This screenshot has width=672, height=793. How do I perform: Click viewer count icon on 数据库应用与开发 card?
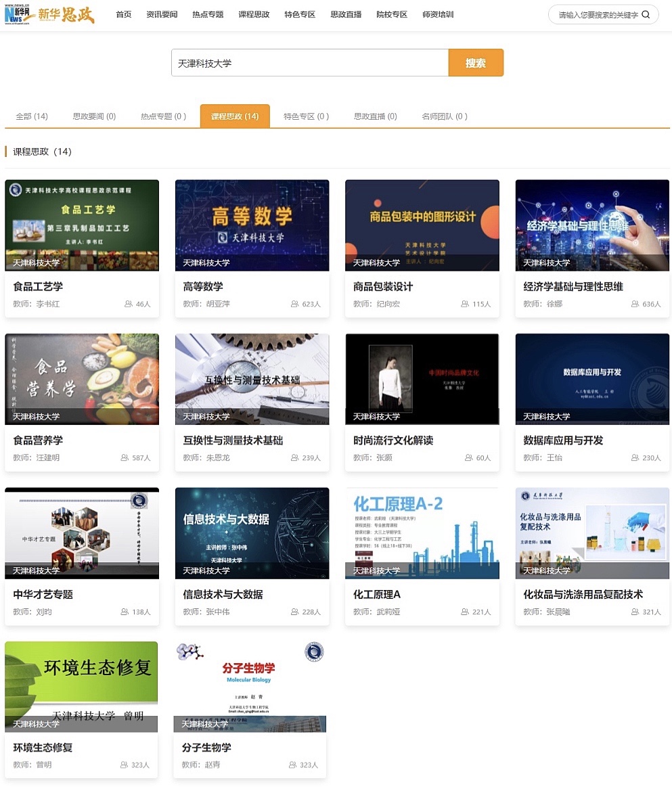pos(635,458)
